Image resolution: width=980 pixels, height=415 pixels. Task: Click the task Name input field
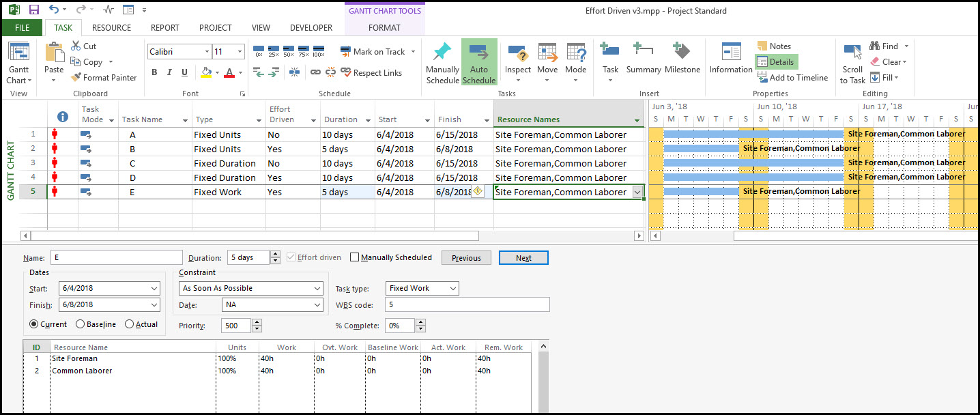pos(115,257)
